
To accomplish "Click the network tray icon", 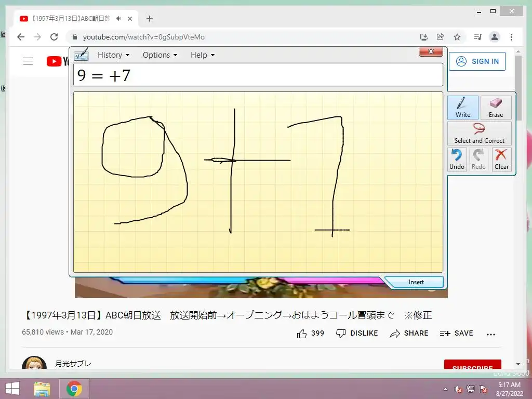I will (471, 389).
